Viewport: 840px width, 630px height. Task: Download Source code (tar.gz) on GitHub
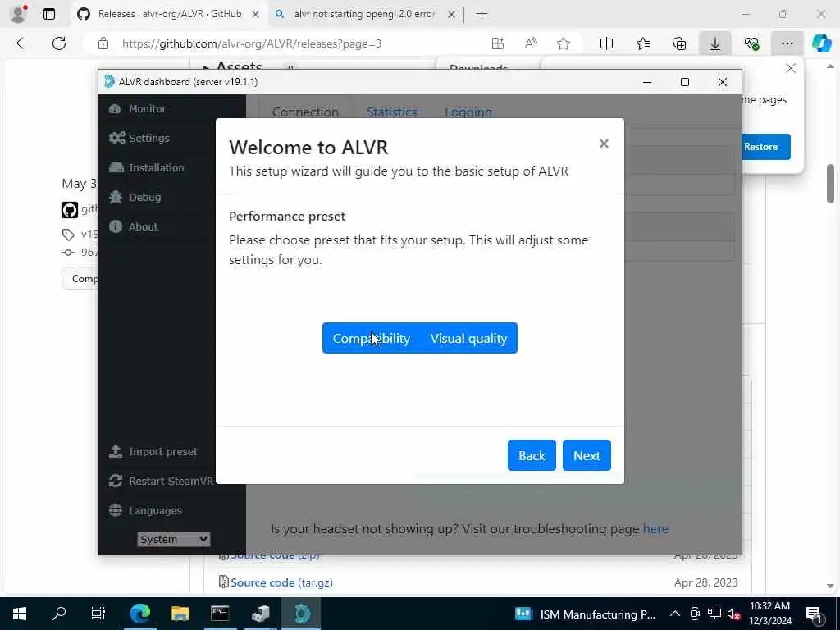pyautogui.click(x=282, y=582)
